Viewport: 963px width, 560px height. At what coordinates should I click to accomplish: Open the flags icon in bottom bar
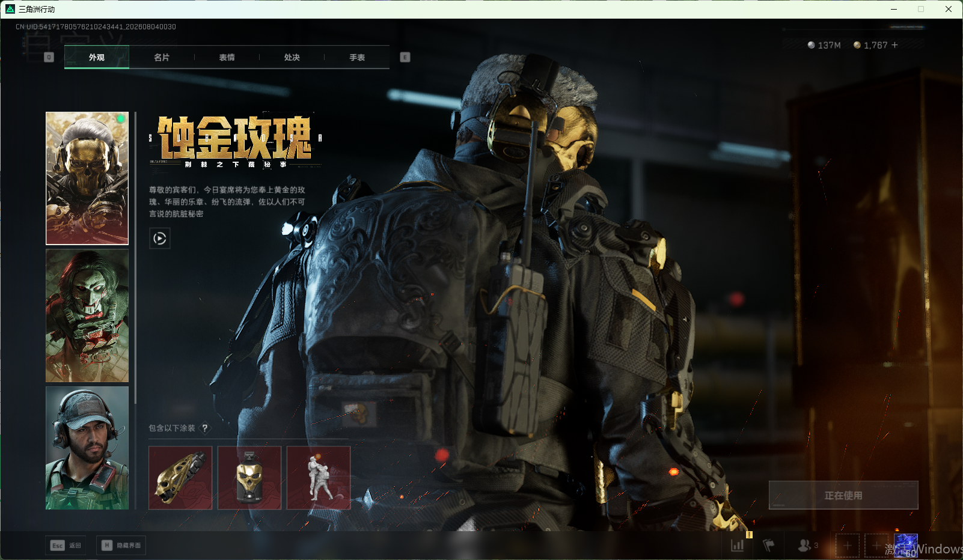point(768,546)
